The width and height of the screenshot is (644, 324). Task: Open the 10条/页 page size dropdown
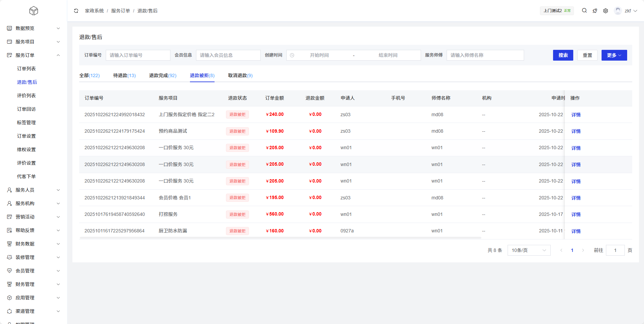[x=529, y=250]
